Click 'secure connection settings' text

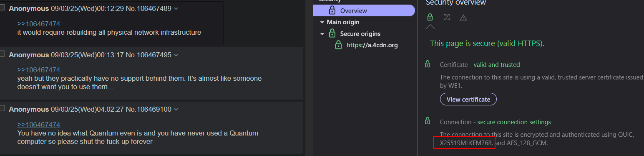click(x=514, y=122)
